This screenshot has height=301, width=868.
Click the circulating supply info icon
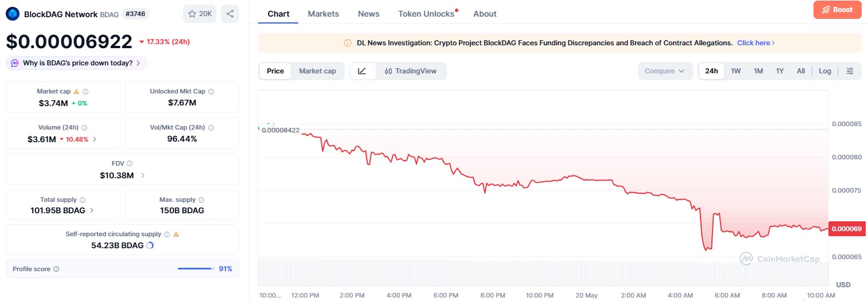click(167, 234)
